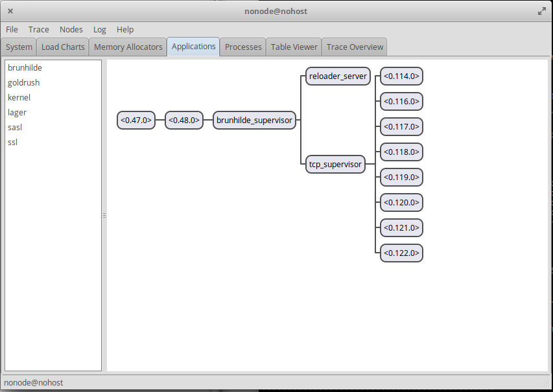Click the reloader_server process node
The width and height of the screenshot is (553, 392).
tap(338, 76)
